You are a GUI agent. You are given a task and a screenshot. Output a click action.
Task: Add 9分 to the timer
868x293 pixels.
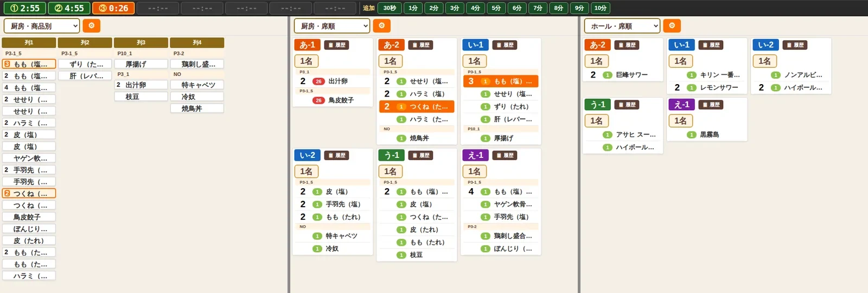[x=579, y=8]
